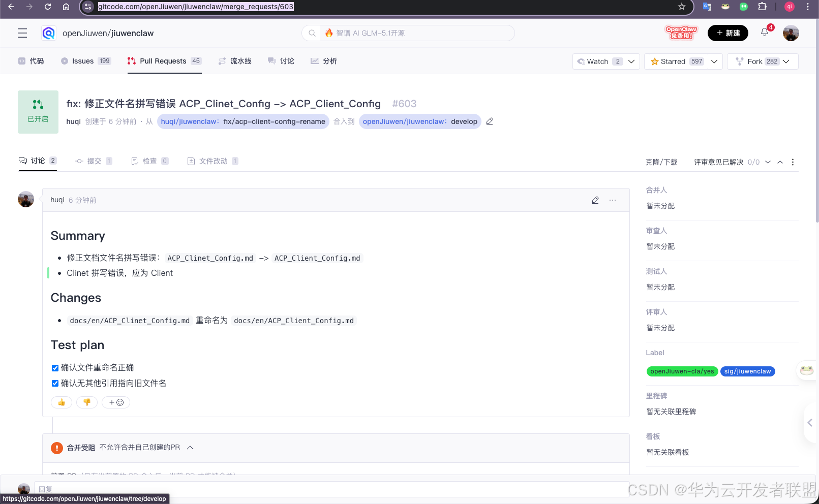Open the openJiuwen/jiuwenclaw repository link

[108, 33]
